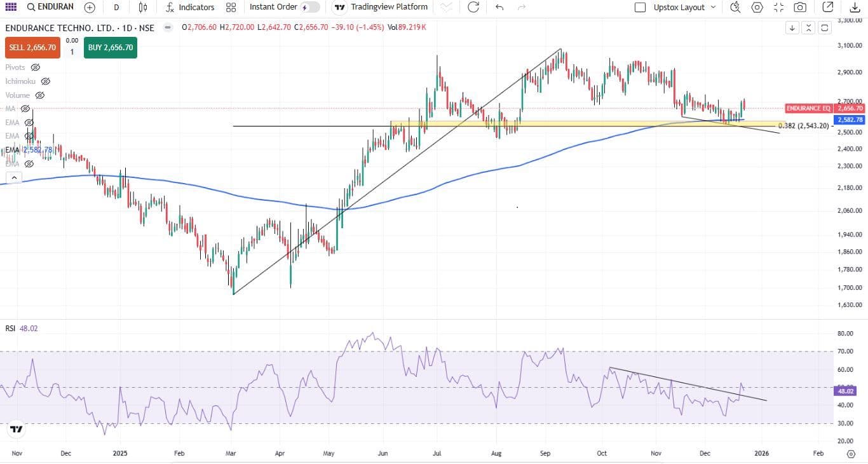Collapse the legend next to the NSE title
The height and width of the screenshot is (464, 868).
point(168,28)
